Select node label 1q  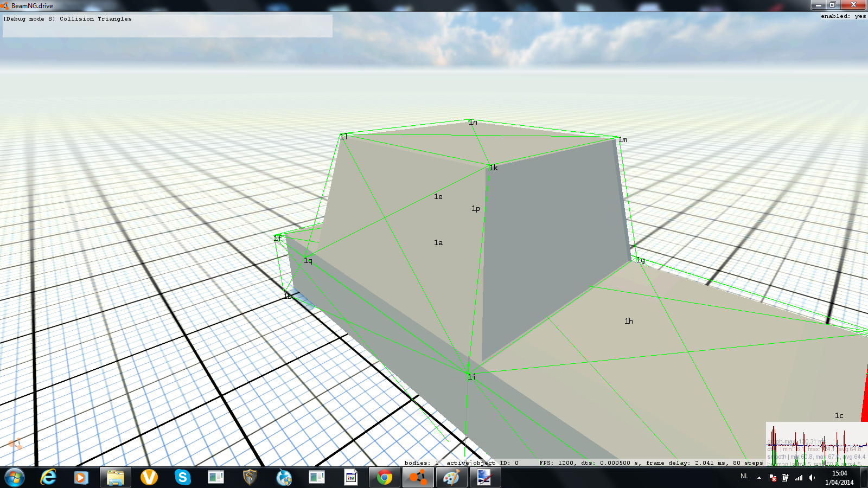308,261
